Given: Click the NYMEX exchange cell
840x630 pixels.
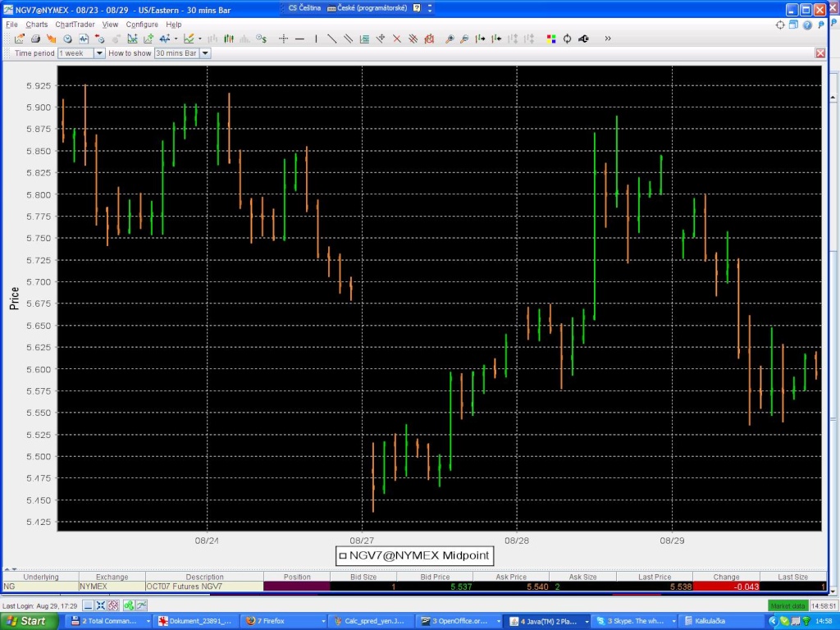Looking at the screenshot, I should (x=112, y=587).
